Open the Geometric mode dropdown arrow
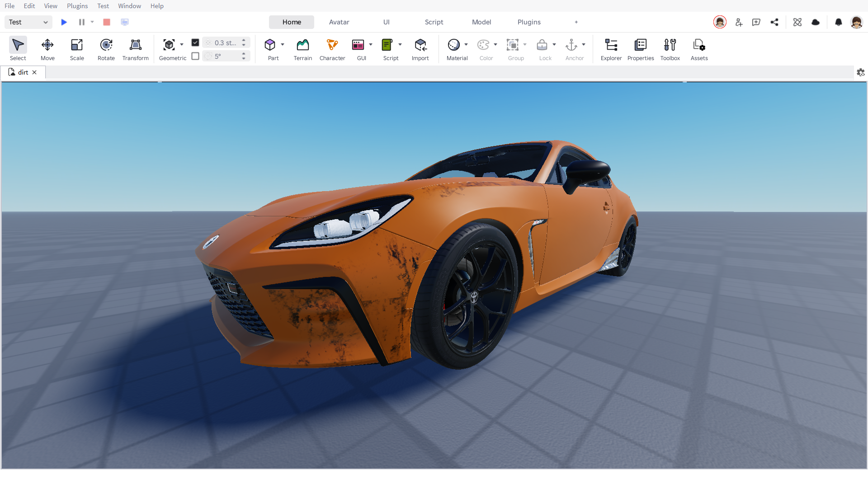868x488 pixels. coord(182,44)
